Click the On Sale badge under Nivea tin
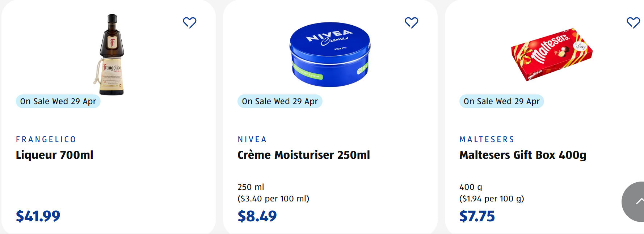Image resolution: width=644 pixels, height=234 pixels. click(280, 101)
